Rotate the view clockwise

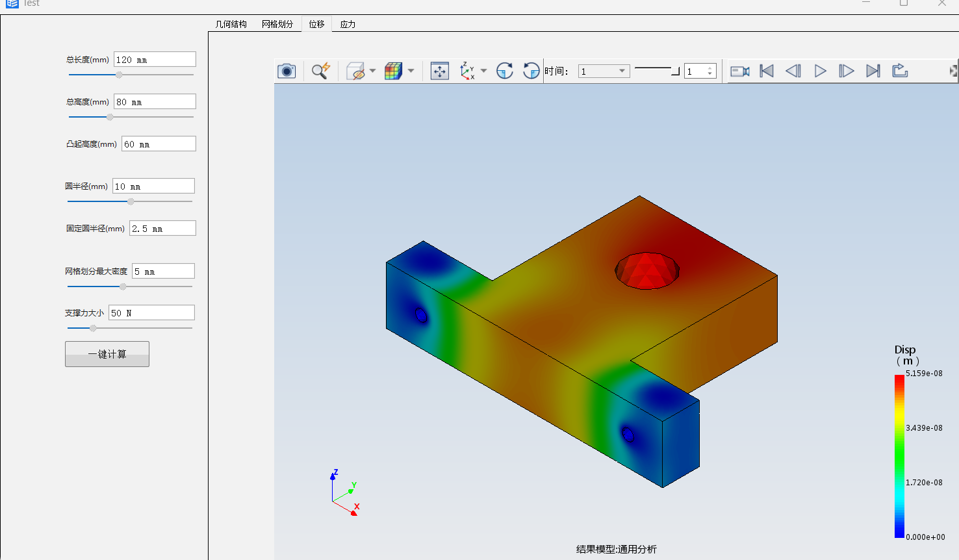pos(505,71)
